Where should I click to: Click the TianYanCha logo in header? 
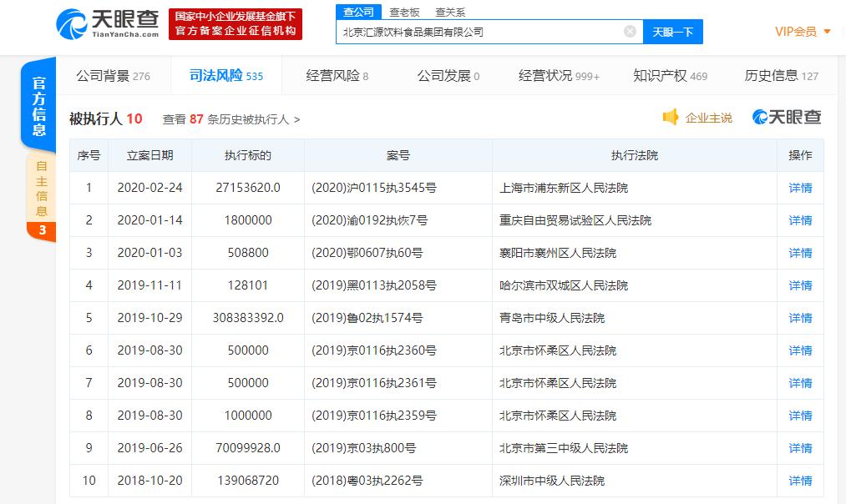tap(108, 24)
